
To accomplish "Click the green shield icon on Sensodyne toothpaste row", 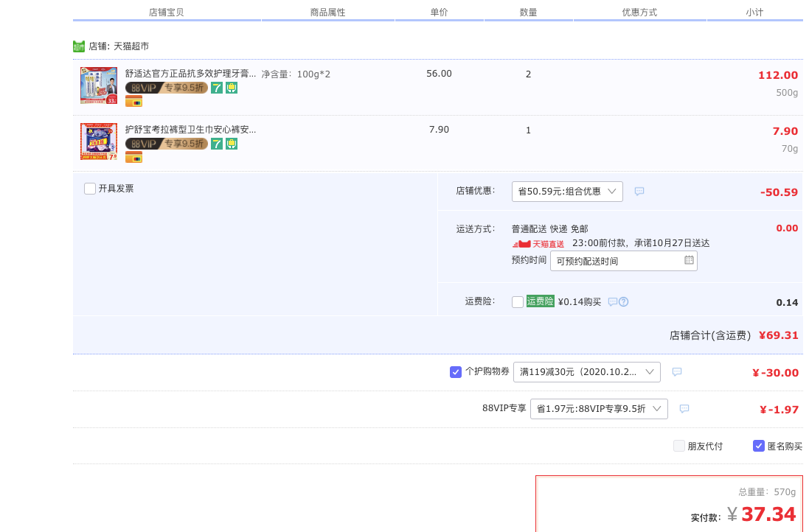I will pyautogui.click(x=232, y=88).
